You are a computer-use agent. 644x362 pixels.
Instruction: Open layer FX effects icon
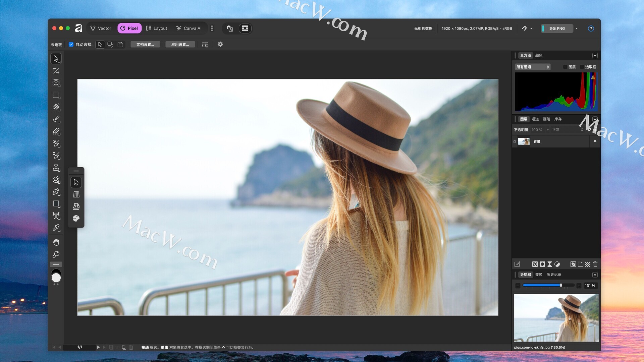coord(535,264)
